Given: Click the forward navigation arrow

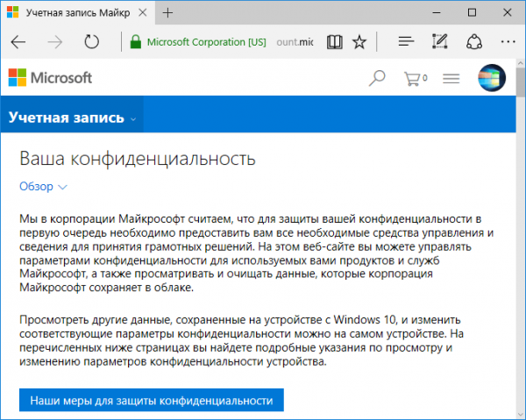Looking at the screenshot, I should 54,41.
